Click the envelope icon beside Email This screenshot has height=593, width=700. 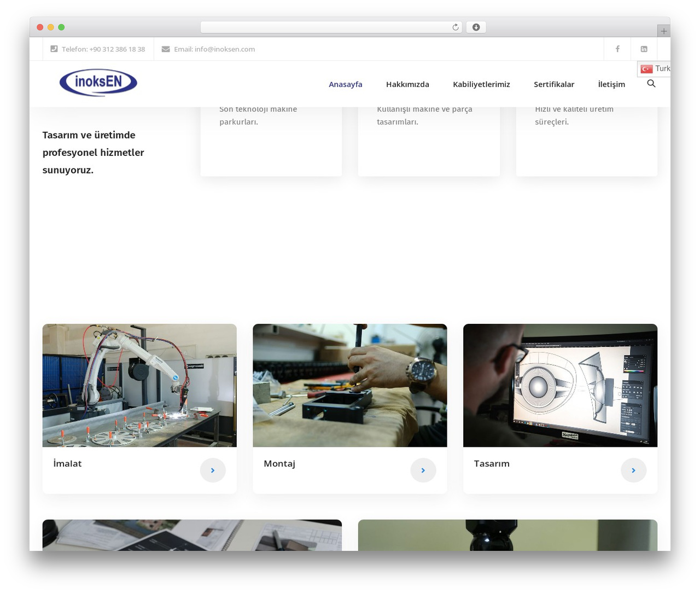click(166, 49)
